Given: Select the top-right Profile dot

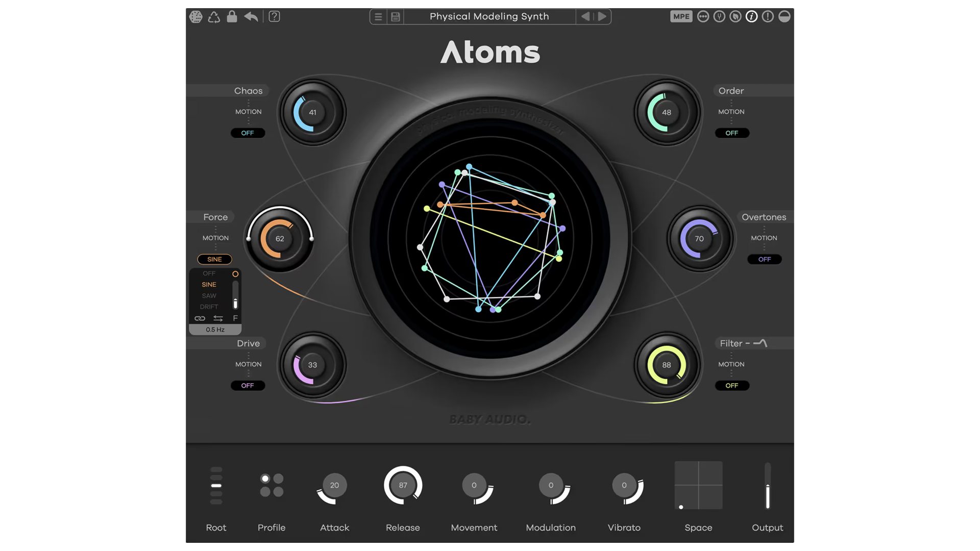Looking at the screenshot, I should coord(278,479).
